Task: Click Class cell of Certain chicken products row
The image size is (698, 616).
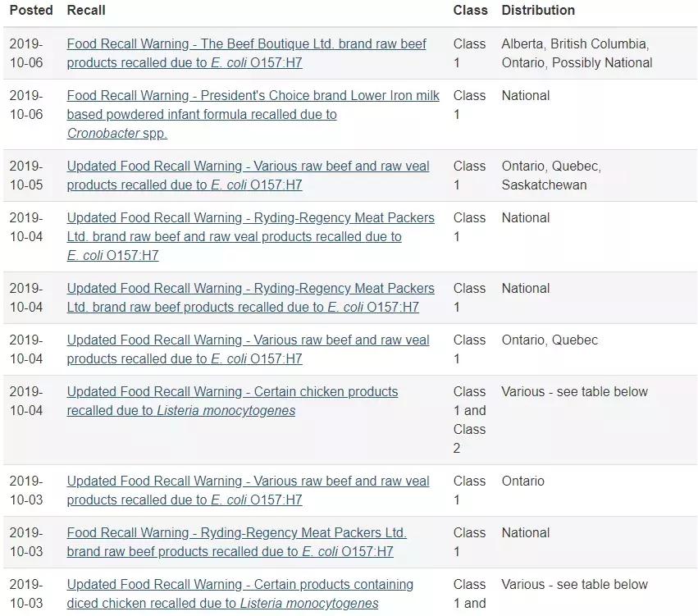Action: (469, 420)
